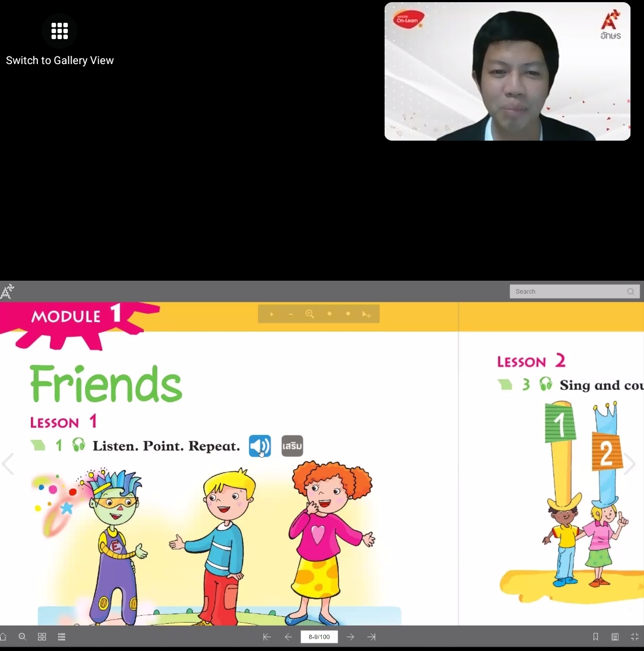Open the notes page icon
Image resolution: width=644 pixels, height=651 pixels.
[x=615, y=636]
